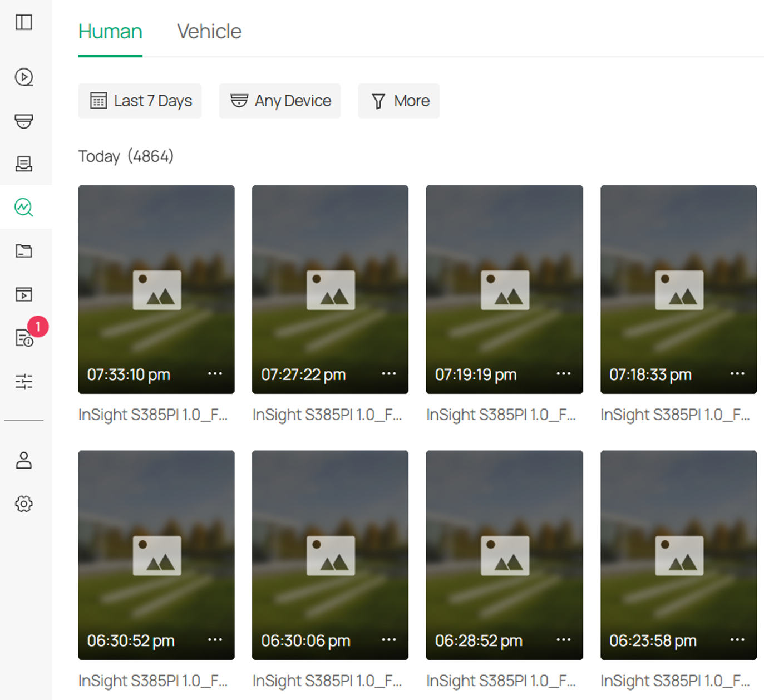Open the video clip player icon in sidebar
The image size is (764, 700).
tap(24, 294)
